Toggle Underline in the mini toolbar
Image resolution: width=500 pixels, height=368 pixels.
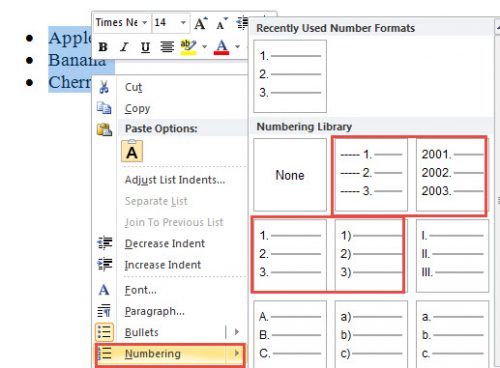pyautogui.click(x=145, y=47)
